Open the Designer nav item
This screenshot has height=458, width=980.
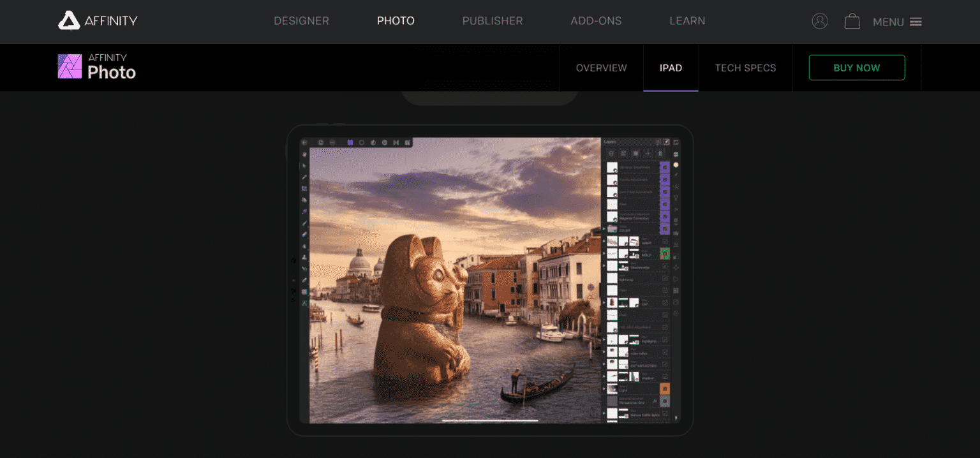coord(301,21)
